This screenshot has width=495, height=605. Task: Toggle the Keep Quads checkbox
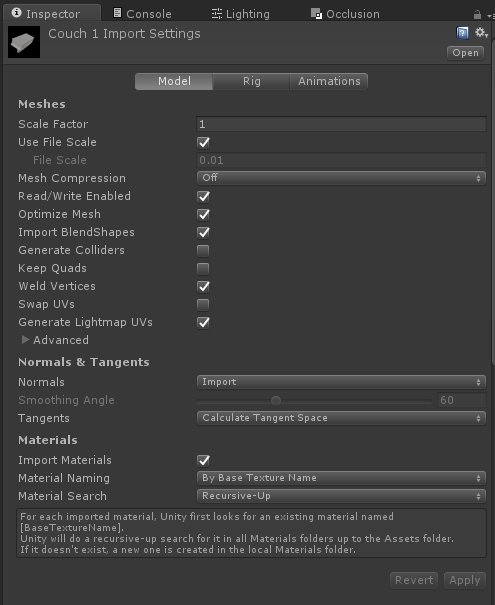(203, 269)
